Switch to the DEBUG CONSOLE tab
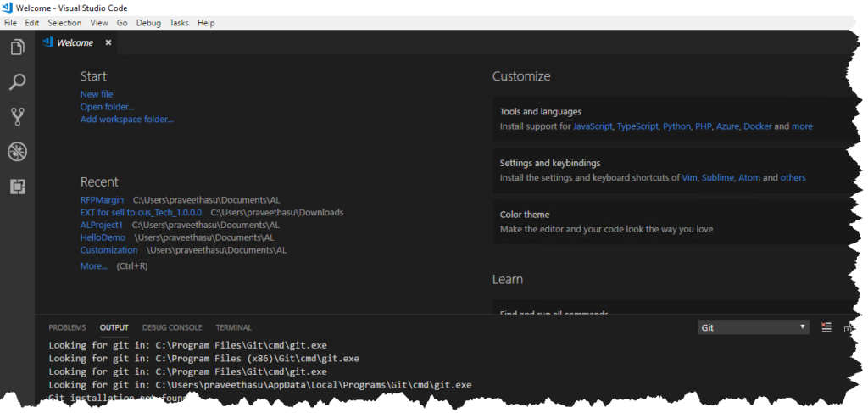The image size is (868, 413). 172,327
